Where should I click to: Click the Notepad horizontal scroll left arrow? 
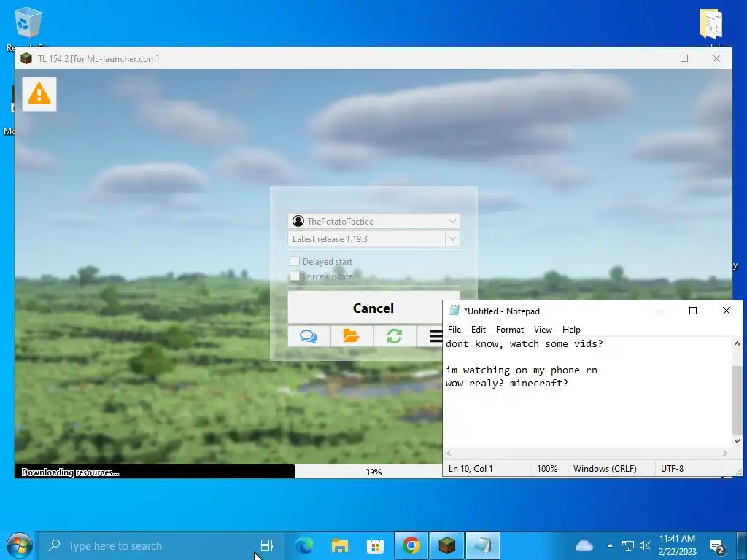pyautogui.click(x=449, y=454)
